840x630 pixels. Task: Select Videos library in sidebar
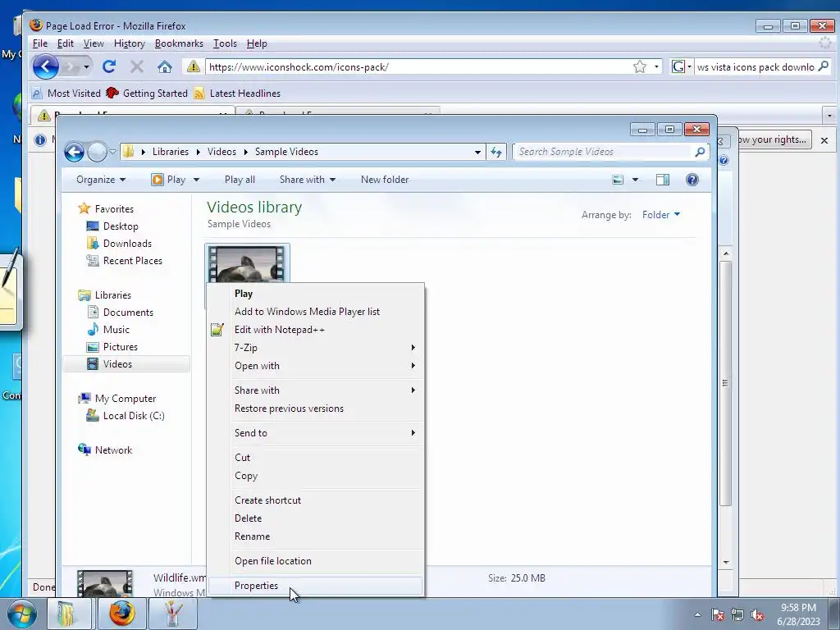(x=126, y=364)
